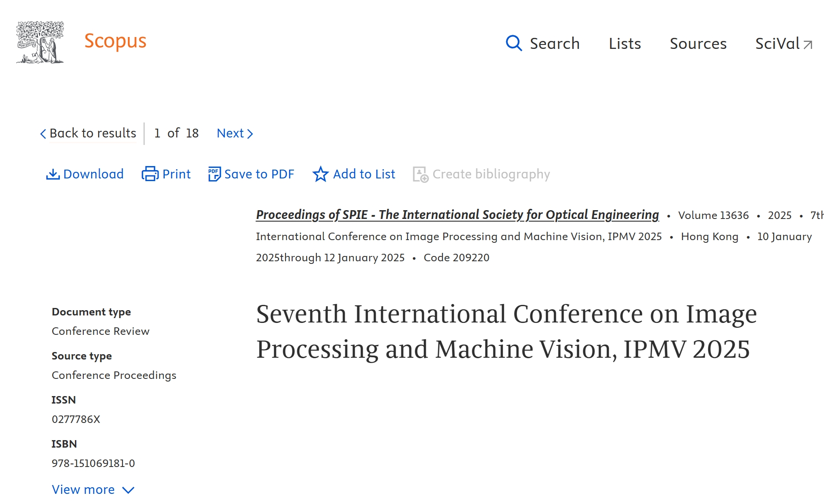Click the PDF document icon
824x504 pixels.
tap(214, 174)
